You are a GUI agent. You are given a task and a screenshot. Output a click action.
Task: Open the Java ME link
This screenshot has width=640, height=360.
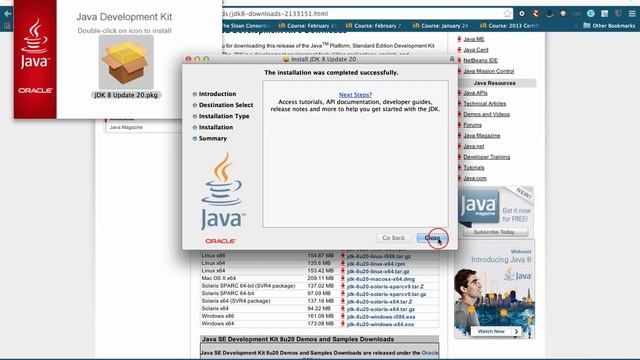[473, 39]
